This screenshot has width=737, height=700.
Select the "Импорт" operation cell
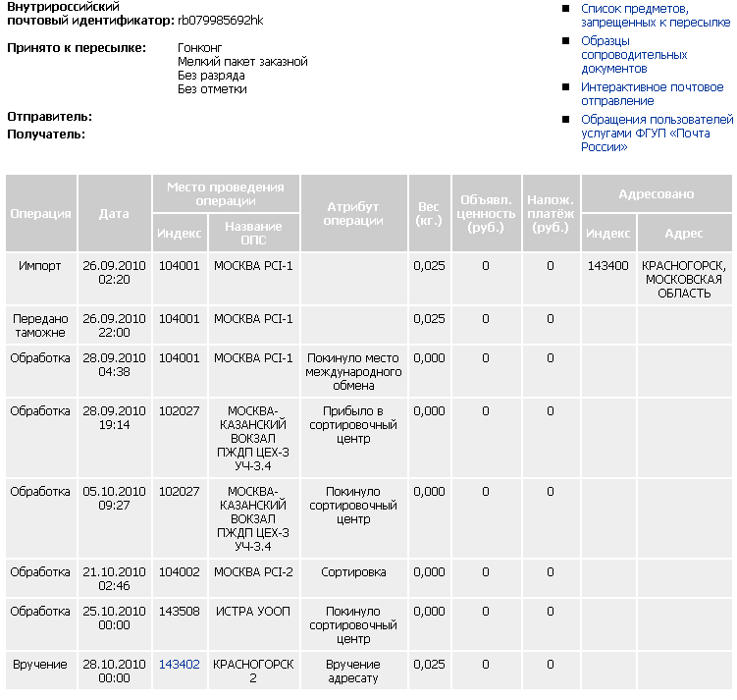40,266
